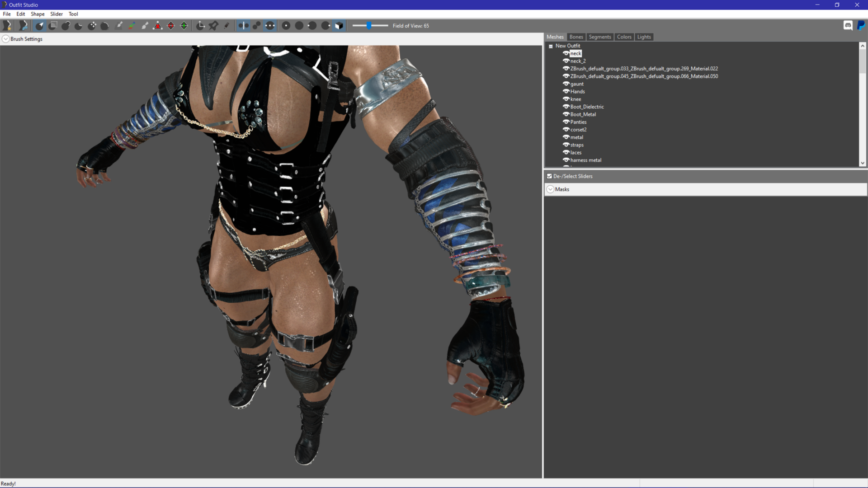Expand the Brush Settings panel
This screenshot has width=868, height=488.
(6, 39)
